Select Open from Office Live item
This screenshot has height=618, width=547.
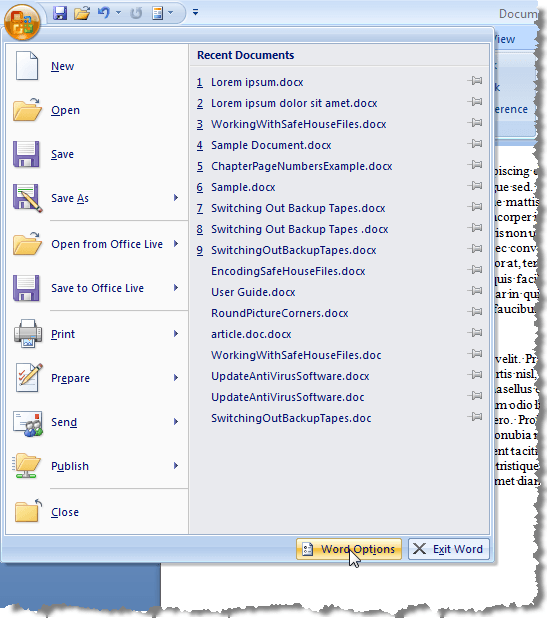[x=97, y=244]
